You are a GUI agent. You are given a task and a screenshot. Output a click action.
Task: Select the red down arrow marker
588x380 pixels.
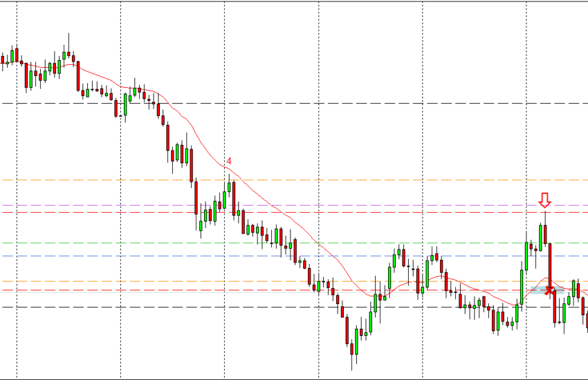click(544, 200)
